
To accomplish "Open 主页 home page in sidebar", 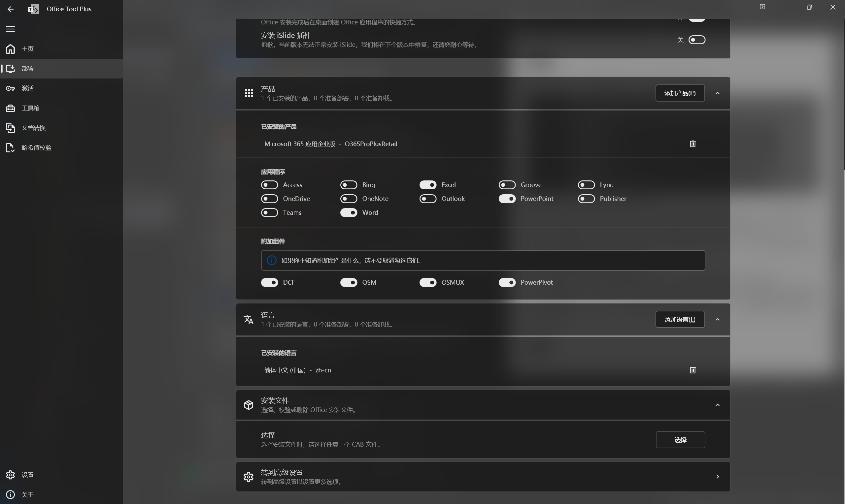I will [x=27, y=49].
